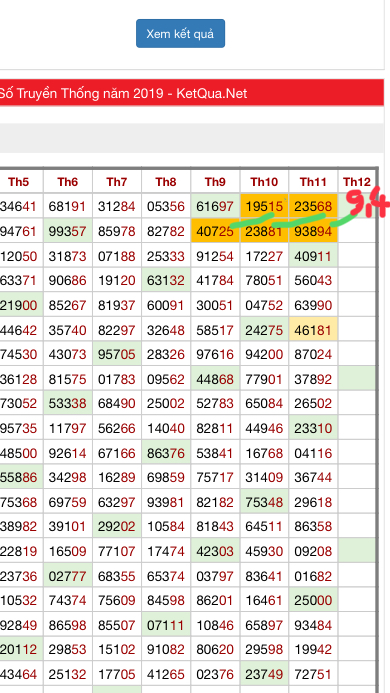Viewport: 390px width, 693px height.
Task: Click green highlighted cell 23310
Action: point(313,428)
